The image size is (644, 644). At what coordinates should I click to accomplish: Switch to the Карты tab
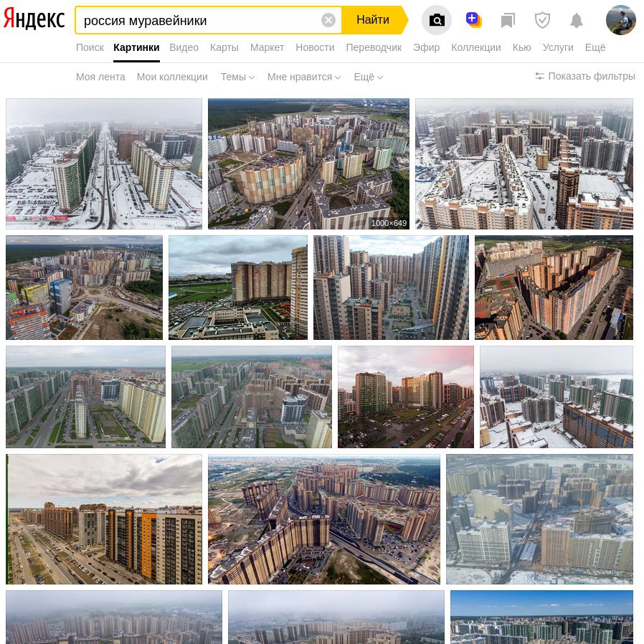pos(224,47)
